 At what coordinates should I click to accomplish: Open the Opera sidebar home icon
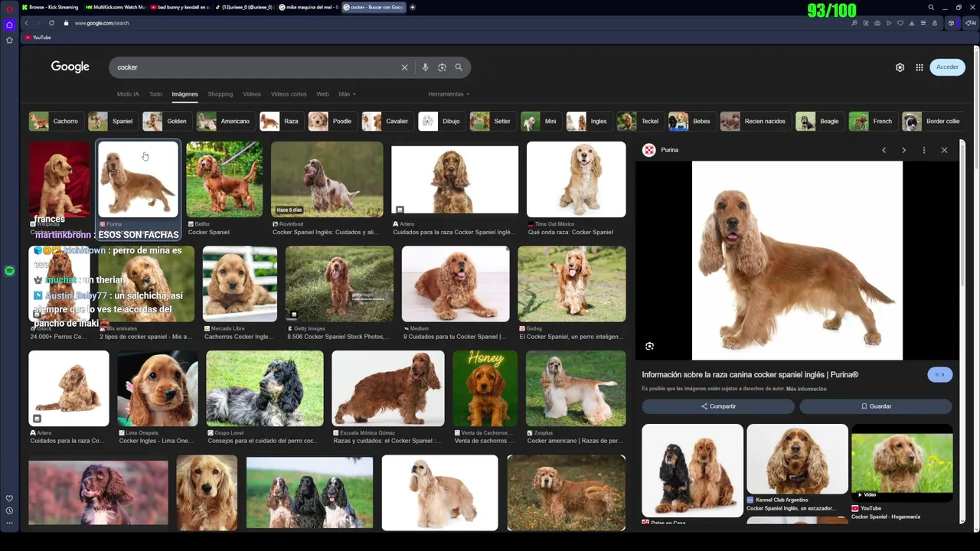9,24
